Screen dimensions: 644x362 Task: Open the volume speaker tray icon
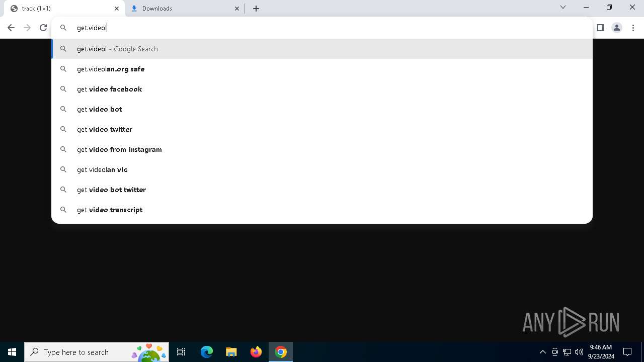coord(579,352)
